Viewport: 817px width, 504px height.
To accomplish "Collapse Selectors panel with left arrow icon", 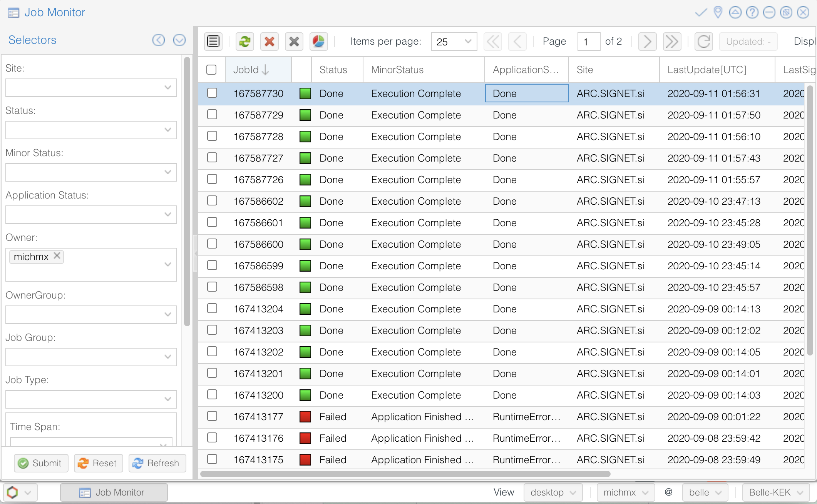I will tap(158, 40).
